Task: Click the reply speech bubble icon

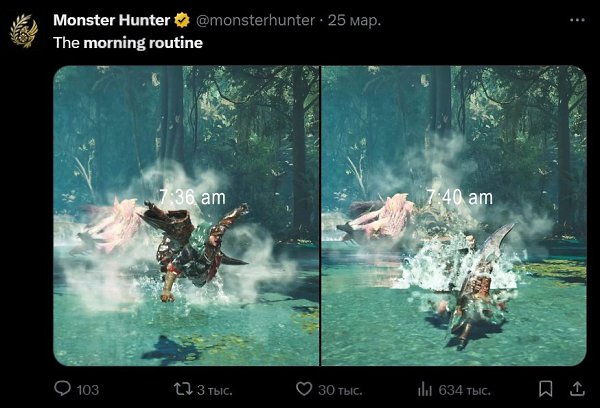Action: point(62,388)
